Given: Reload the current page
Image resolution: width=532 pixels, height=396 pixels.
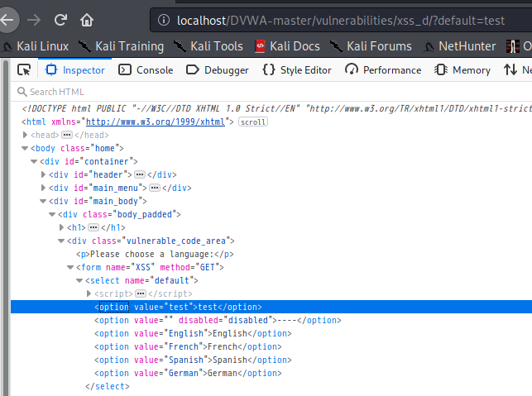Looking at the screenshot, I should (60, 20).
